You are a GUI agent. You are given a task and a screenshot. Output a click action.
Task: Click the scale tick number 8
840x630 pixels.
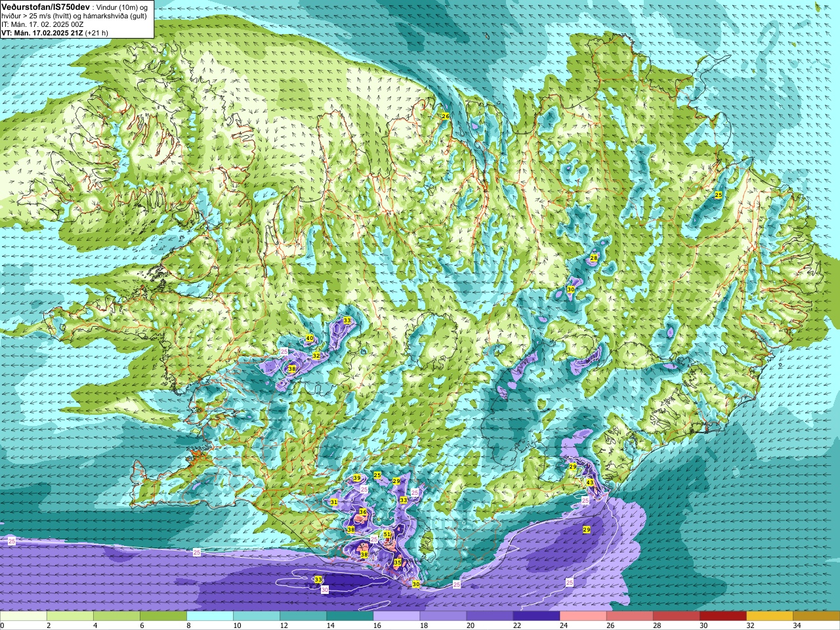[x=188, y=625]
